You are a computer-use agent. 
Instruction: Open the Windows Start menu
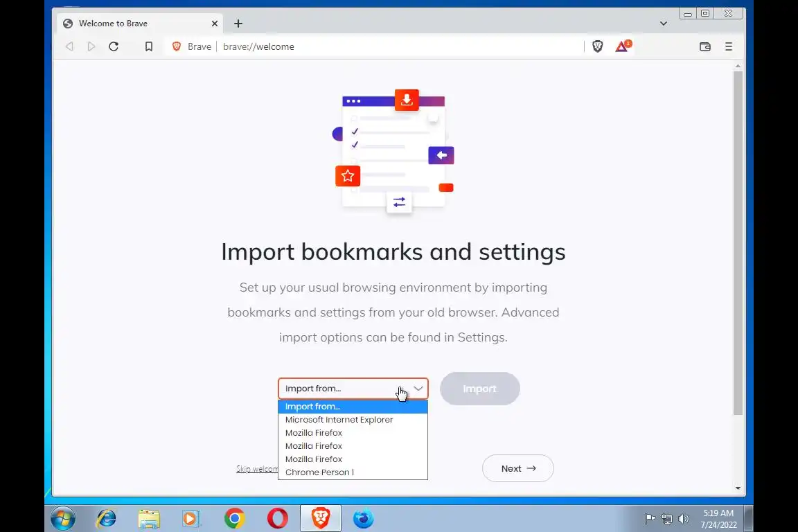pyautogui.click(x=63, y=519)
